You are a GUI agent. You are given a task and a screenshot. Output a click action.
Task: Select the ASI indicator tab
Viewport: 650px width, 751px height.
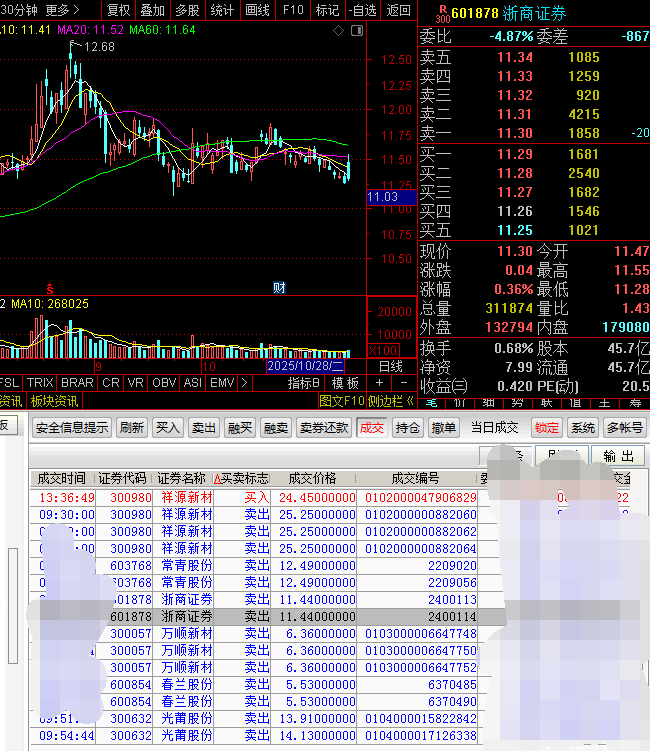click(x=193, y=383)
